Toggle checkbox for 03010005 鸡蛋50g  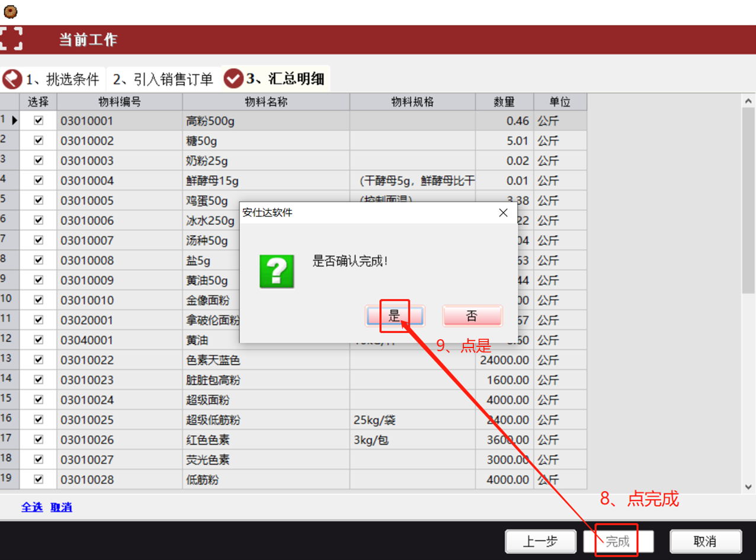(x=39, y=200)
